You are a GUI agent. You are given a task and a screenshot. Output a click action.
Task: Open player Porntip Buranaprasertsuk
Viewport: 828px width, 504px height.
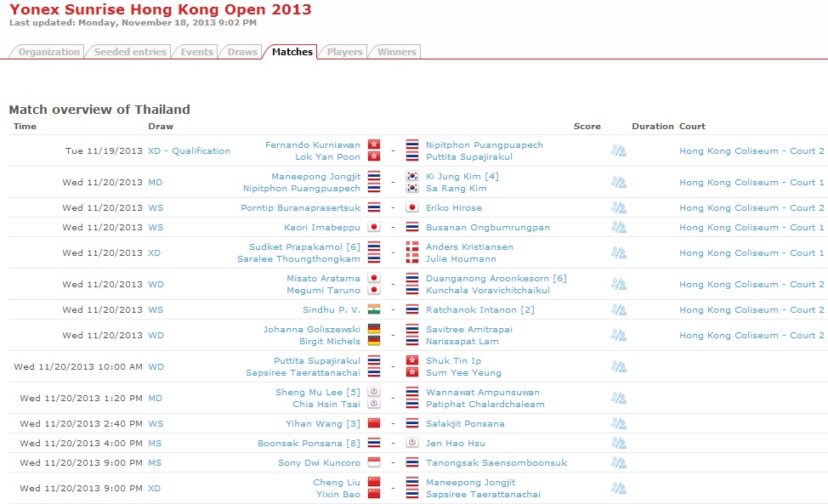(300, 208)
